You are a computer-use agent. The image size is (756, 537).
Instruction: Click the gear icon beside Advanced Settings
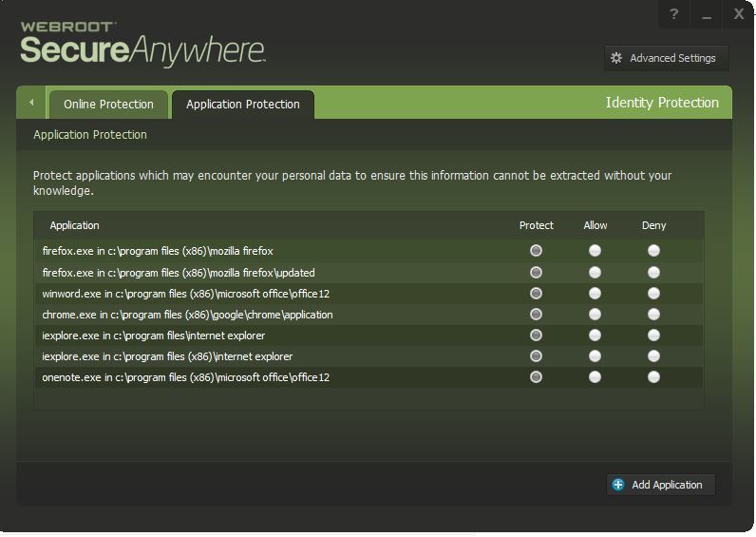[616, 58]
